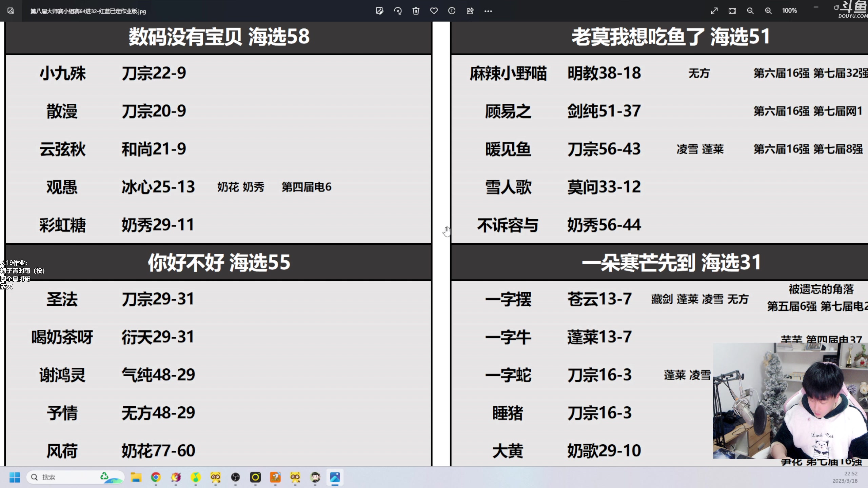Rotate the image with the rotate icon
Viewport: 868px width, 488px height.
point(398,11)
